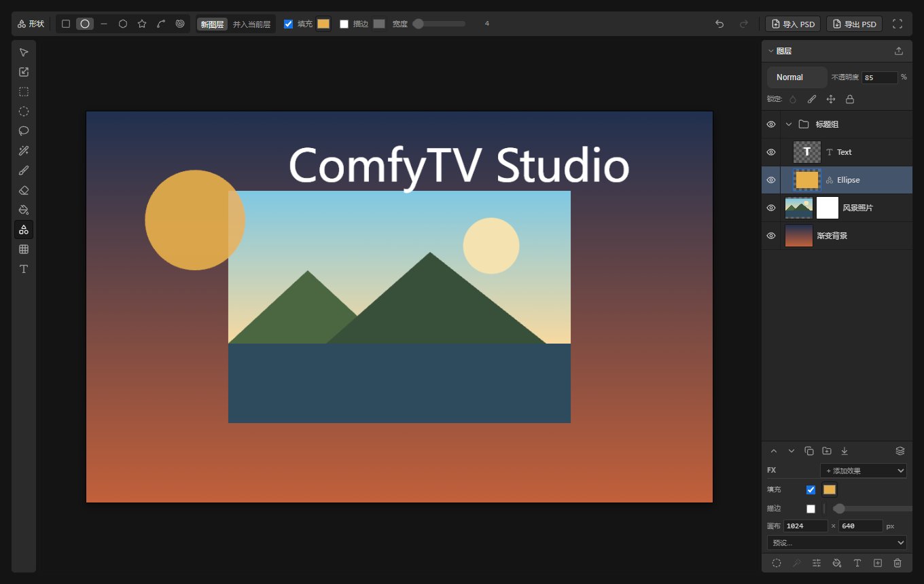Click 导入 PSD button
Image resolution: width=924 pixels, height=584 pixels.
point(793,24)
